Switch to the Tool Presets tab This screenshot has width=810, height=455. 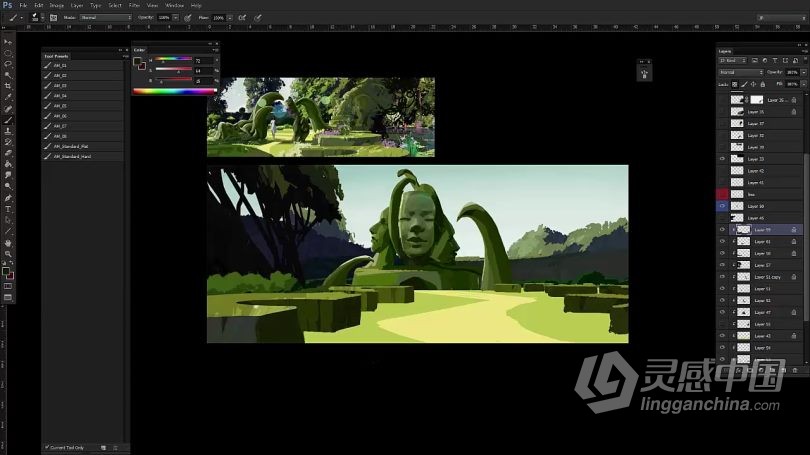tap(56, 56)
